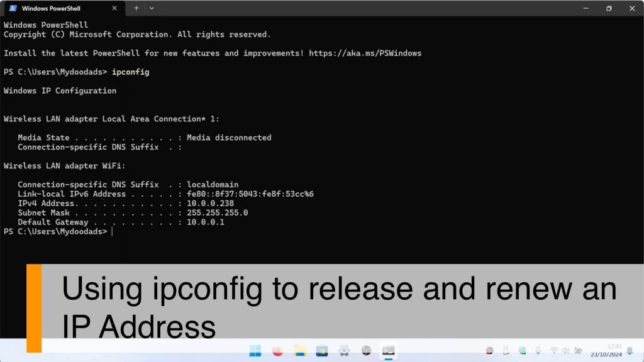Click the Default Gateway 10.0.0.1 value
Viewport: 644px width, 362px height.
(206, 222)
